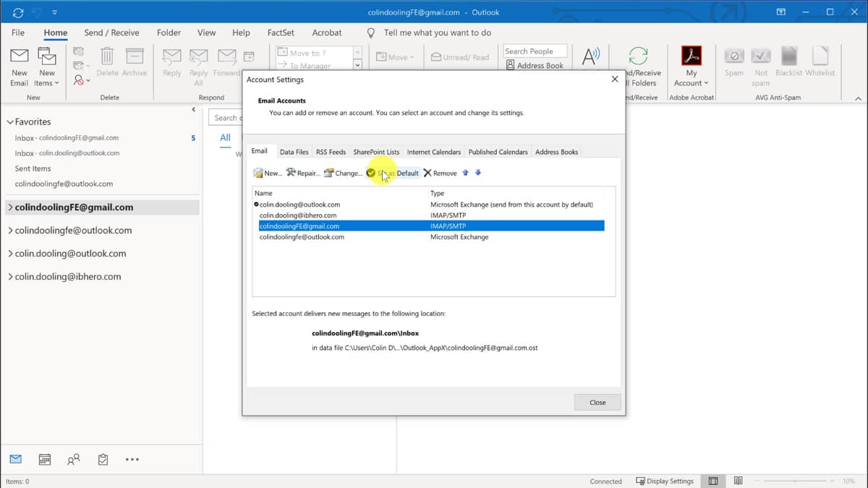Switch to Tasks view icon
This screenshot has width=868, height=488.
[x=103, y=459]
